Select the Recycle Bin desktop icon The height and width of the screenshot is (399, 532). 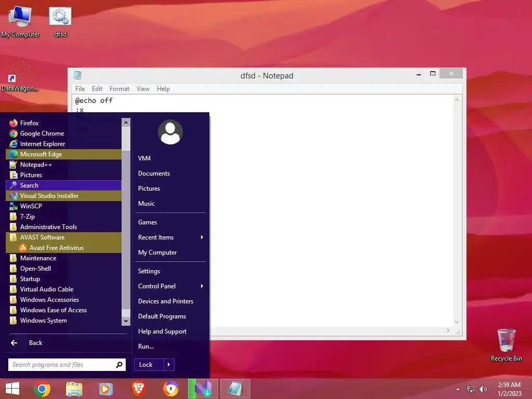coord(506,345)
